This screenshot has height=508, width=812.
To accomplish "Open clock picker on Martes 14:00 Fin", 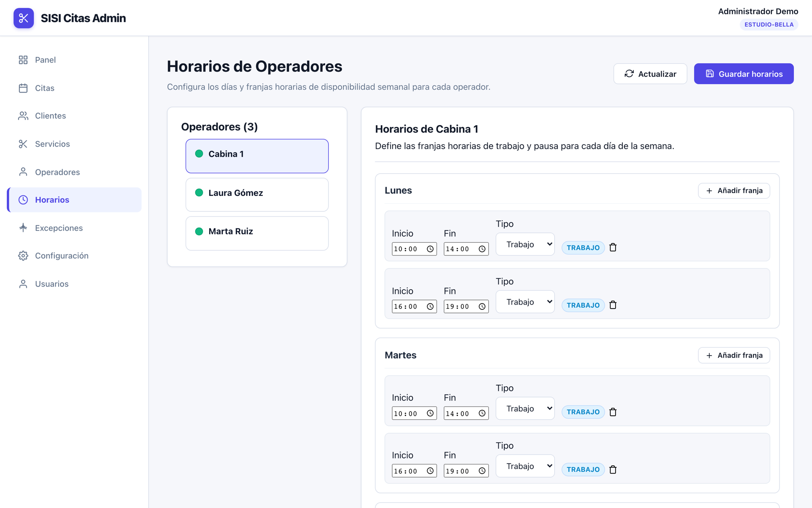I will click(x=482, y=413).
